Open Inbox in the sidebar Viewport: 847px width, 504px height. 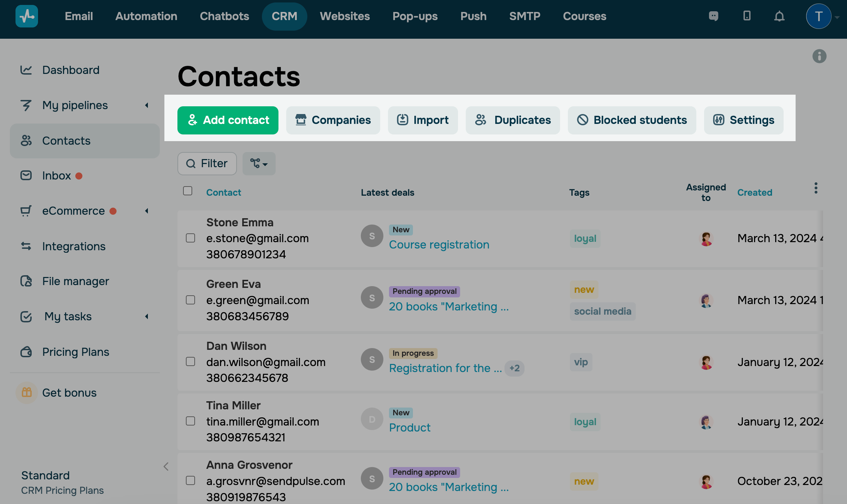click(x=56, y=176)
